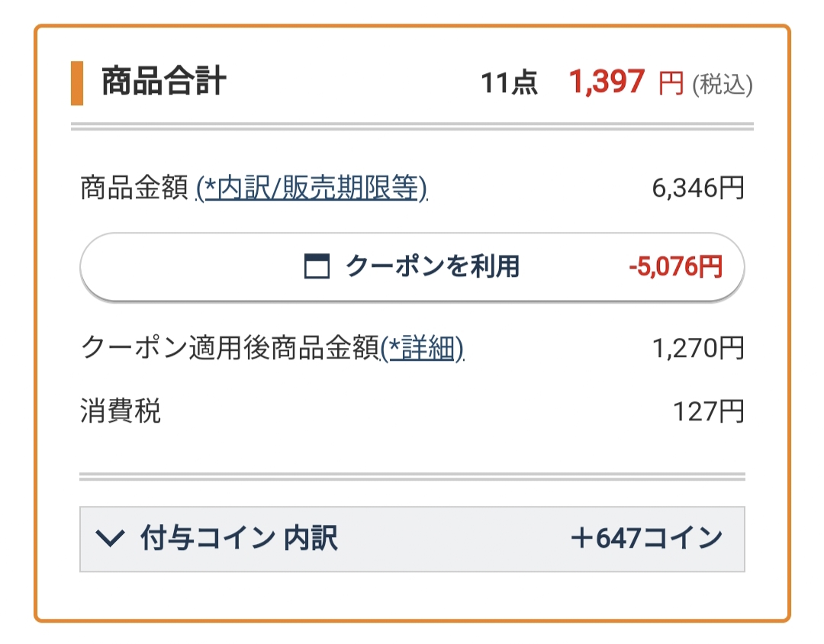Click the クーポン適用後商品金額 label
This screenshot has height=644, width=824.
coord(230,348)
